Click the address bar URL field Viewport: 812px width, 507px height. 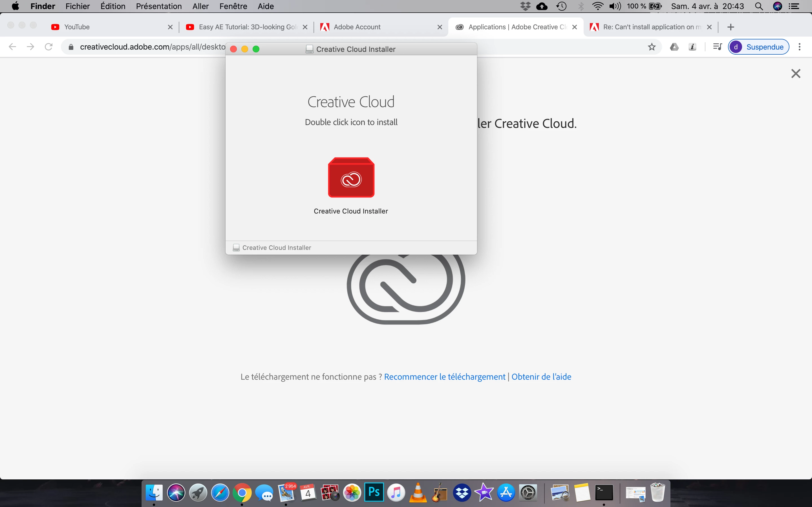pyautogui.click(x=151, y=47)
